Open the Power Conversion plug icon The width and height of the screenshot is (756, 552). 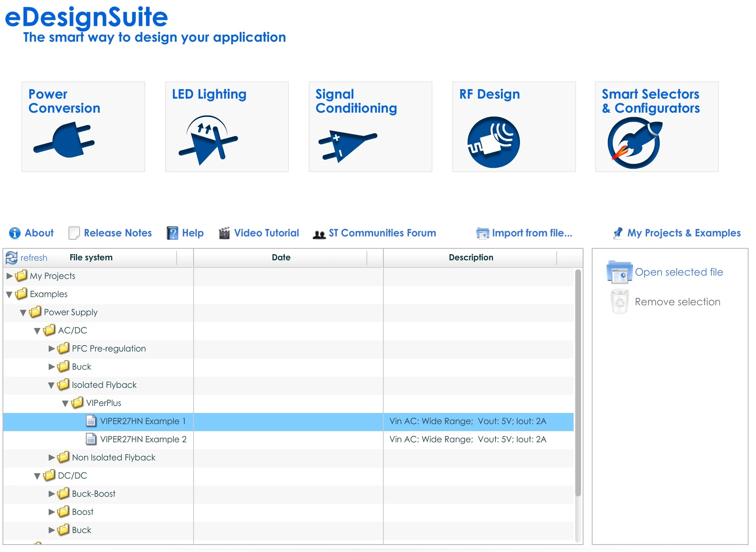[x=64, y=140]
